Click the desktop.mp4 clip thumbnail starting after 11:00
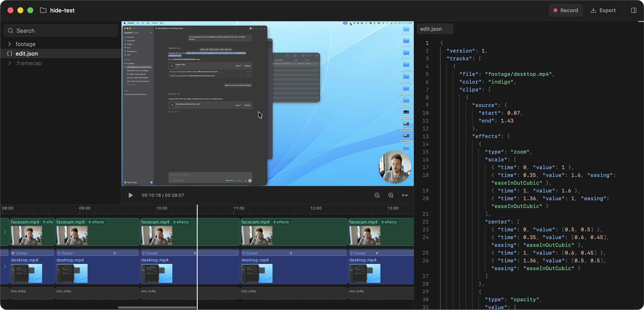The image size is (644, 310). [257, 274]
